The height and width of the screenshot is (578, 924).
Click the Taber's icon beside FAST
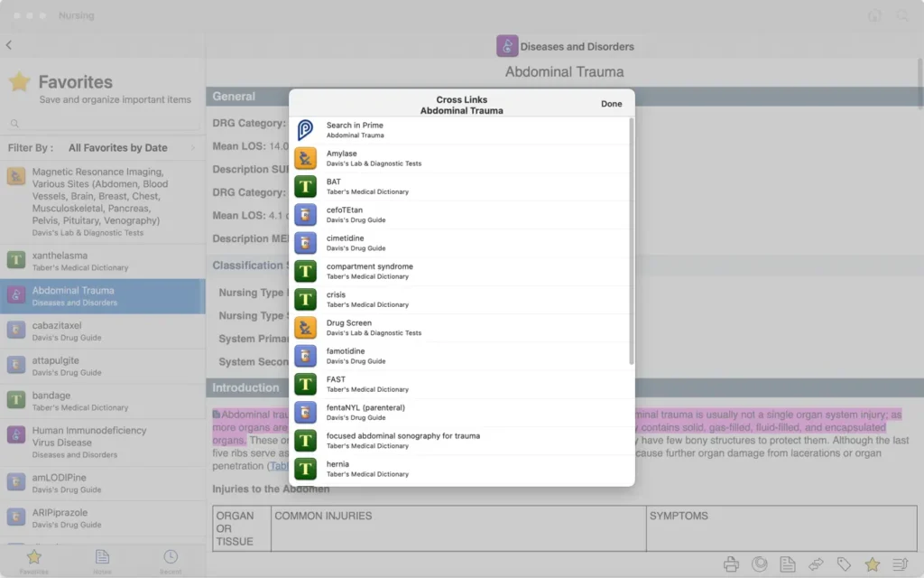click(305, 384)
